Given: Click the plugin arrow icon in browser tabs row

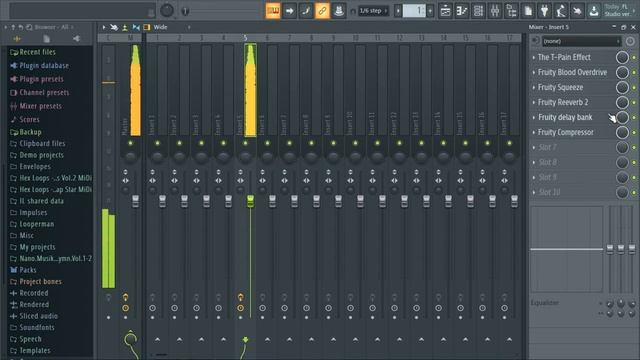Looking at the screenshot, I should 76,39.
